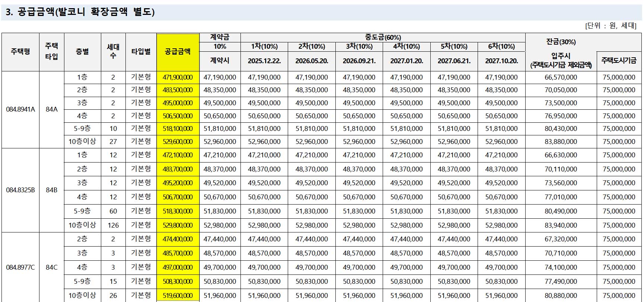Click the 주택도시기금 column header

[x=619, y=60]
